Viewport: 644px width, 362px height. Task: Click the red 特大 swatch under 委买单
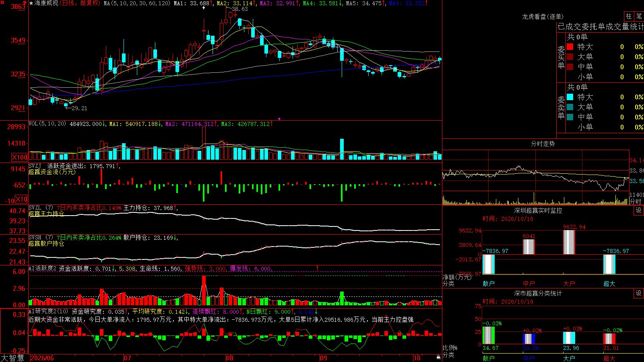tap(570, 47)
